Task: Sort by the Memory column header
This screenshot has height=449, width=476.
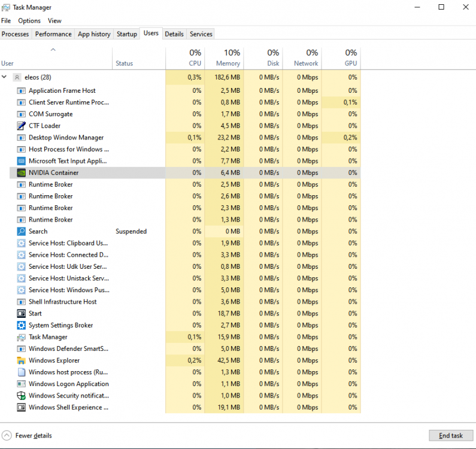Action: (x=224, y=58)
